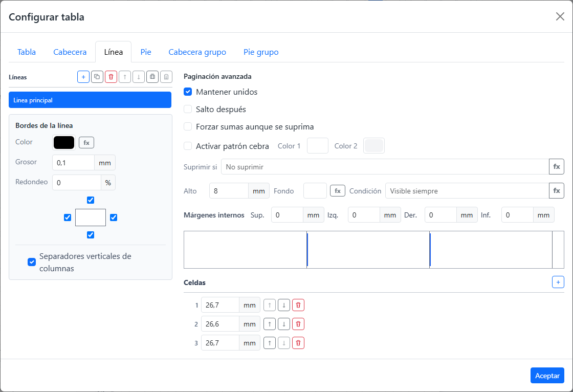This screenshot has width=573, height=392.
Task: Duplicate the selected line
Action: [x=97, y=77]
